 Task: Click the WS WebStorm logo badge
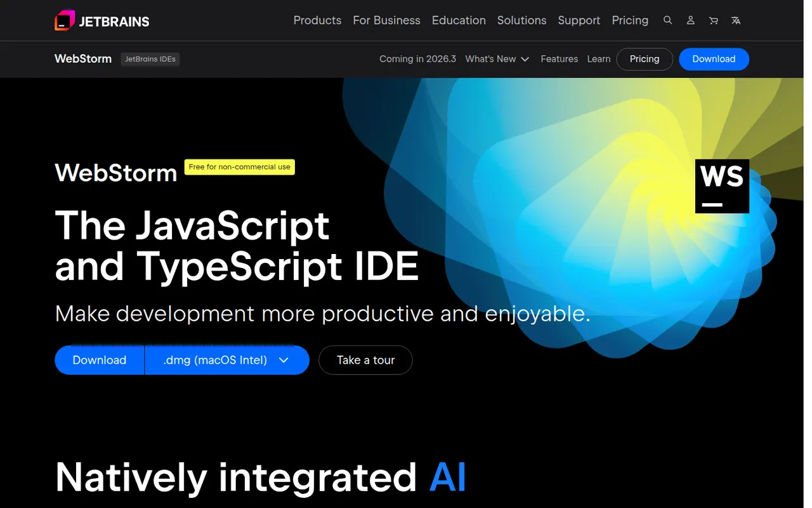point(722,186)
